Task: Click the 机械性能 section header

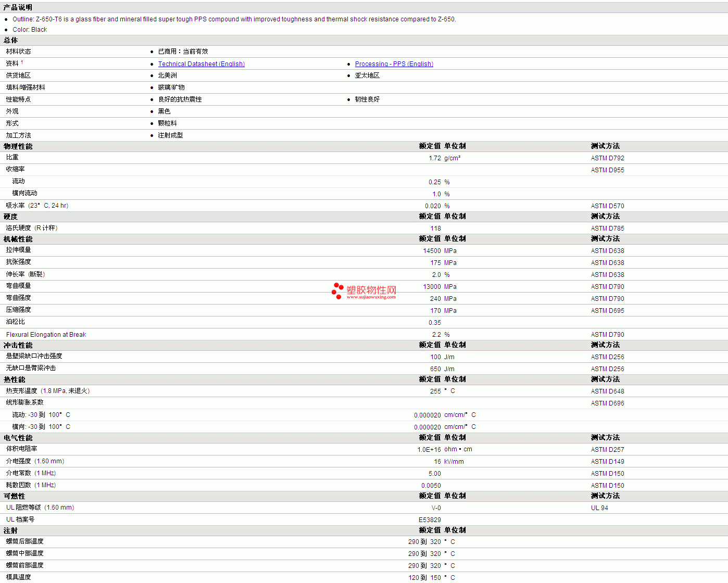Action: click(x=18, y=239)
